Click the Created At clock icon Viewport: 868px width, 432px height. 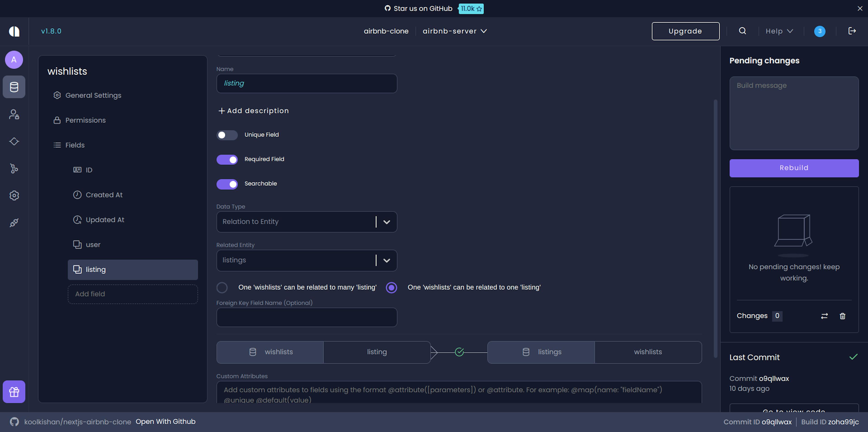(77, 195)
